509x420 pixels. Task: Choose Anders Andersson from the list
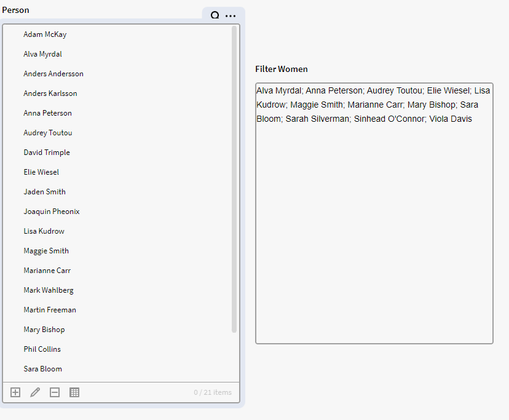click(53, 74)
